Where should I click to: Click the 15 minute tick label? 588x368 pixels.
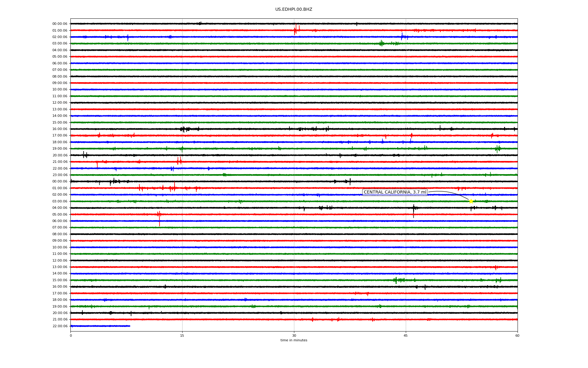182,336
